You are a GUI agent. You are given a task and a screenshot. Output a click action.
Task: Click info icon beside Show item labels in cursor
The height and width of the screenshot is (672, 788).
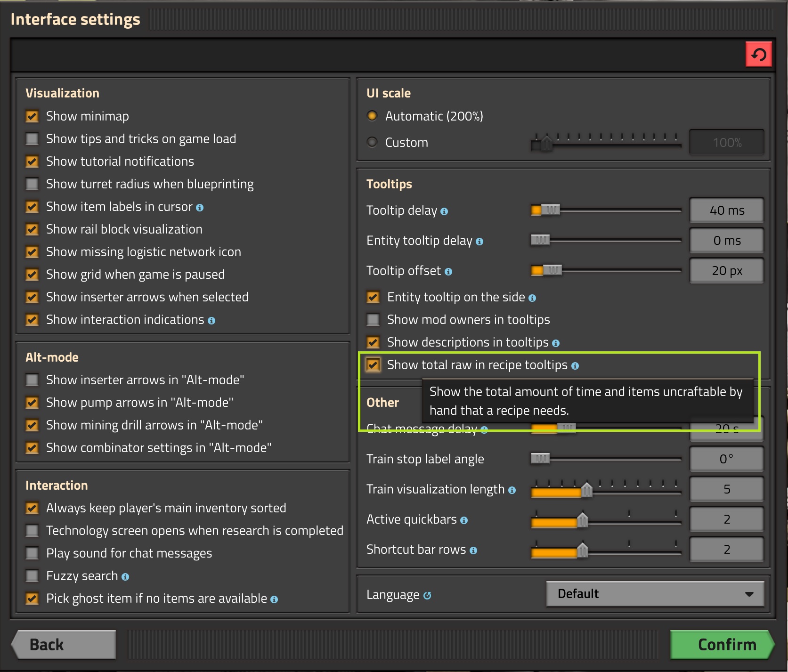200,208
